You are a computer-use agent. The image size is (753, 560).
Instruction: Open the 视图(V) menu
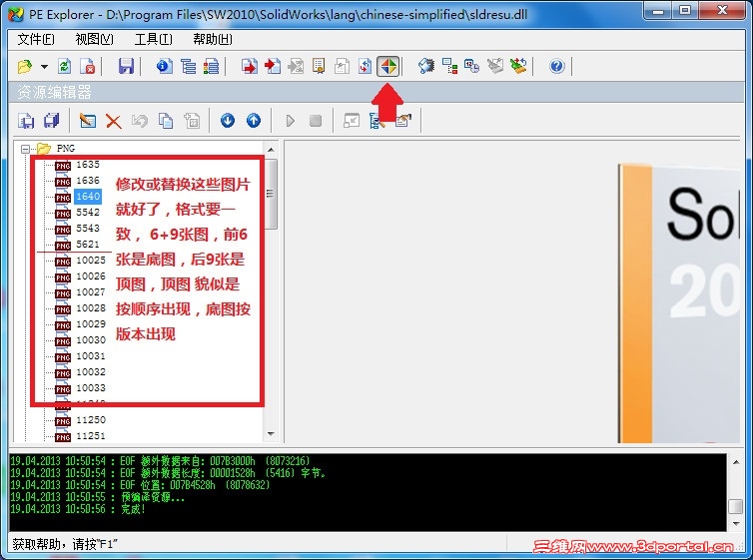pos(94,39)
